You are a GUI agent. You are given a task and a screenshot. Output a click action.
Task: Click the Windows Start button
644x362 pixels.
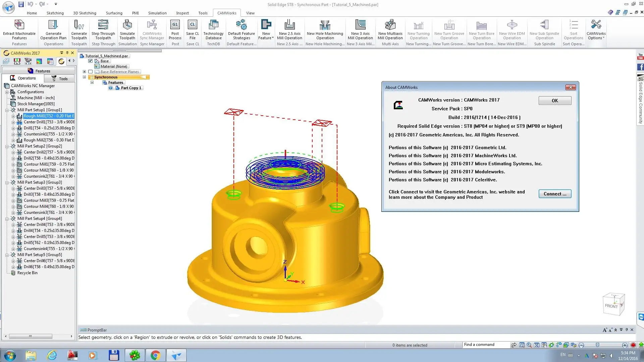pos(9,355)
